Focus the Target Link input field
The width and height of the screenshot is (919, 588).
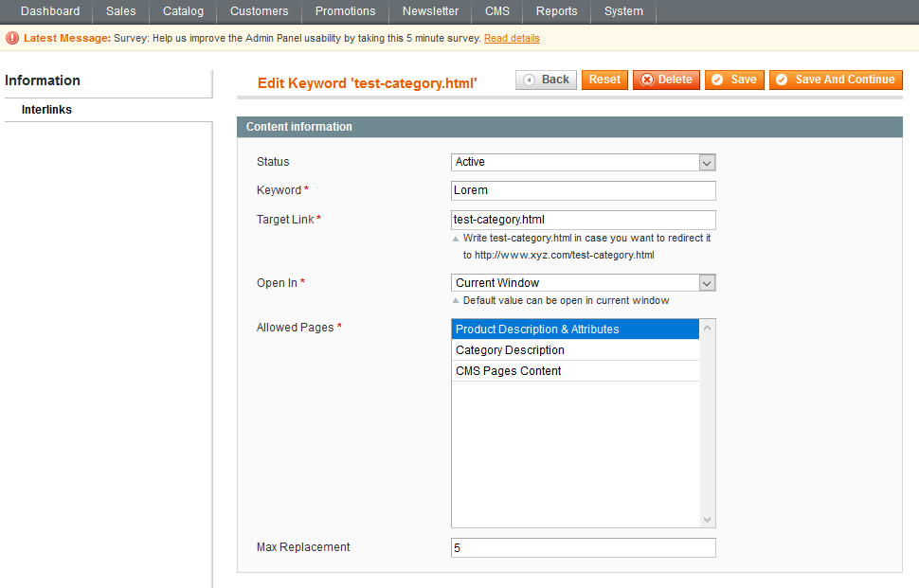click(x=583, y=220)
